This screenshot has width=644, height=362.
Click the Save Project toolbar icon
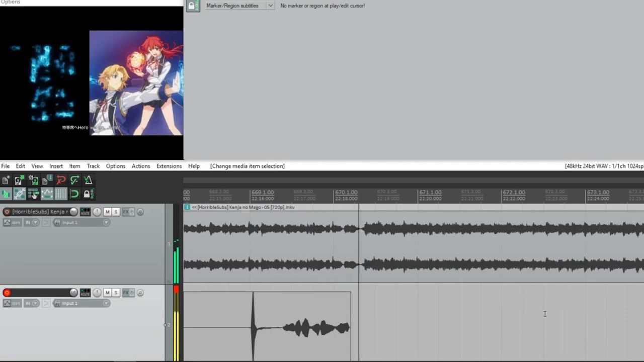[33, 180]
